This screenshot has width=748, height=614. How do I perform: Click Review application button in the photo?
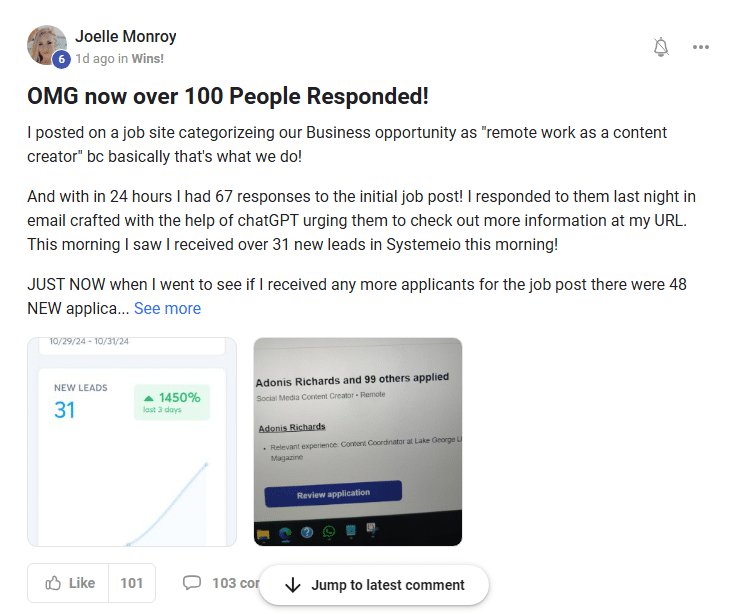click(x=333, y=493)
